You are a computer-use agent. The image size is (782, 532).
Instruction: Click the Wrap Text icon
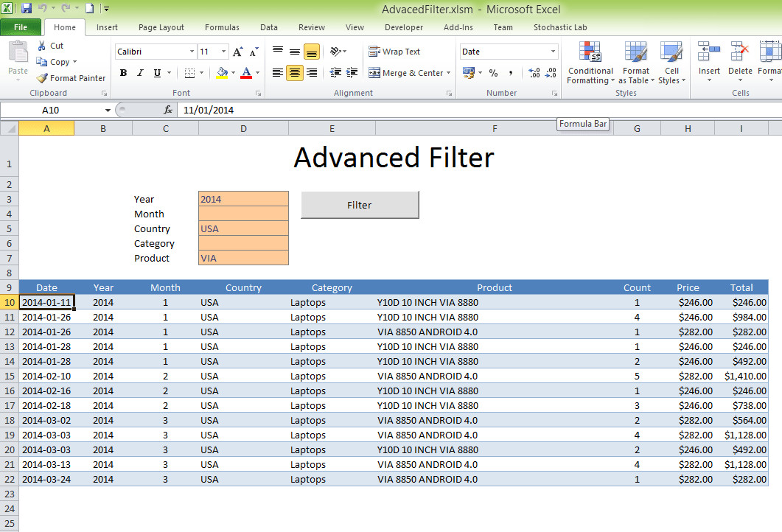tap(374, 52)
